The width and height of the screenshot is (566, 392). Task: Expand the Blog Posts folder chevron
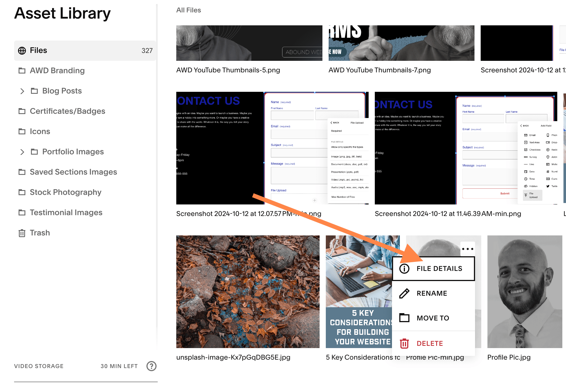[22, 91]
